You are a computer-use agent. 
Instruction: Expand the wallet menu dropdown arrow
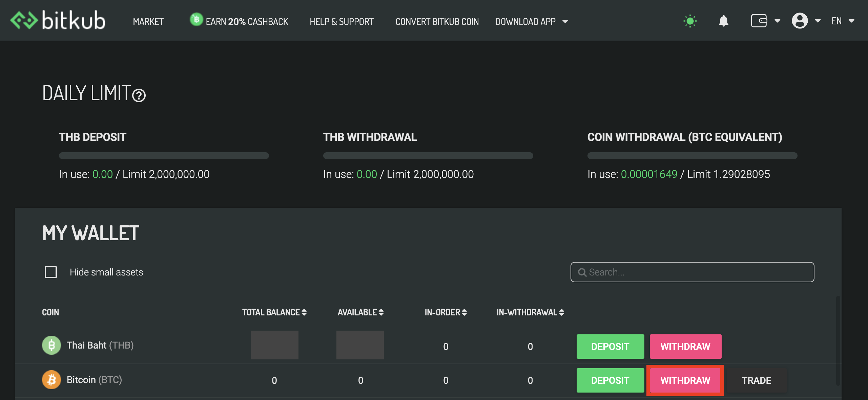coord(778,21)
